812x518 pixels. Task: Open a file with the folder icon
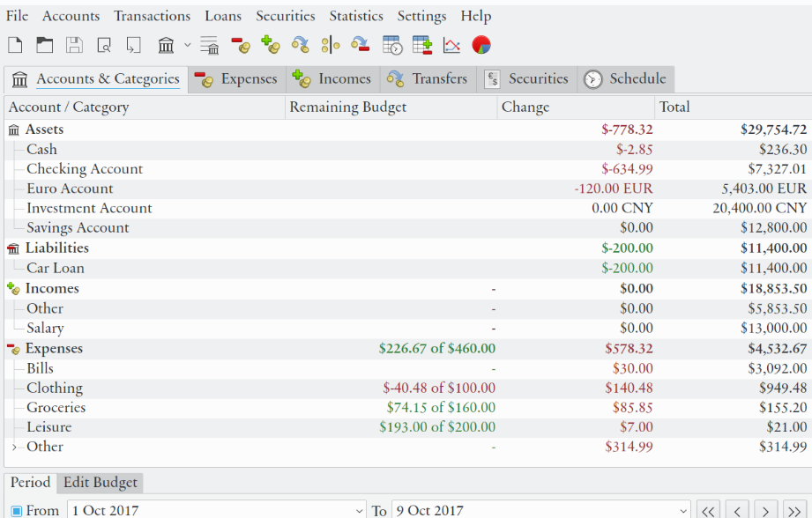[44, 45]
